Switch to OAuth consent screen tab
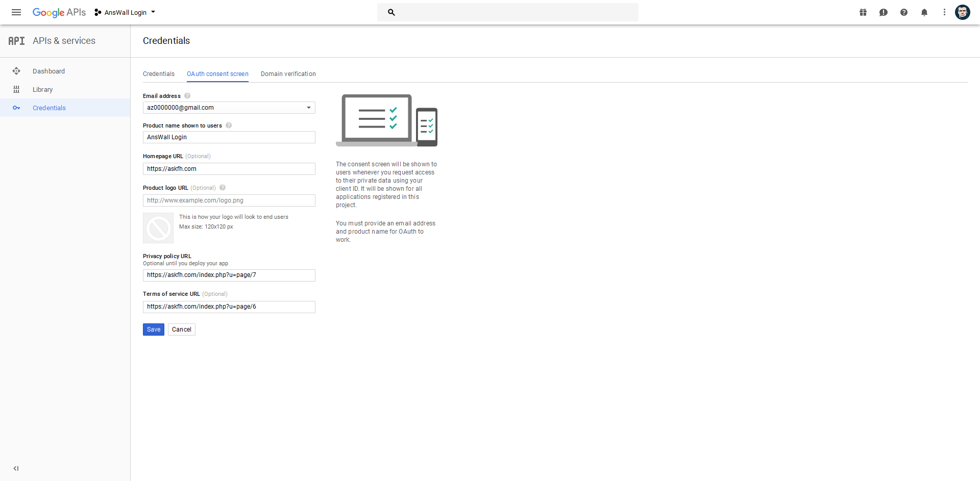Image resolution: width=980 pixels, height=481 pixels. click(x=217, y=74)
